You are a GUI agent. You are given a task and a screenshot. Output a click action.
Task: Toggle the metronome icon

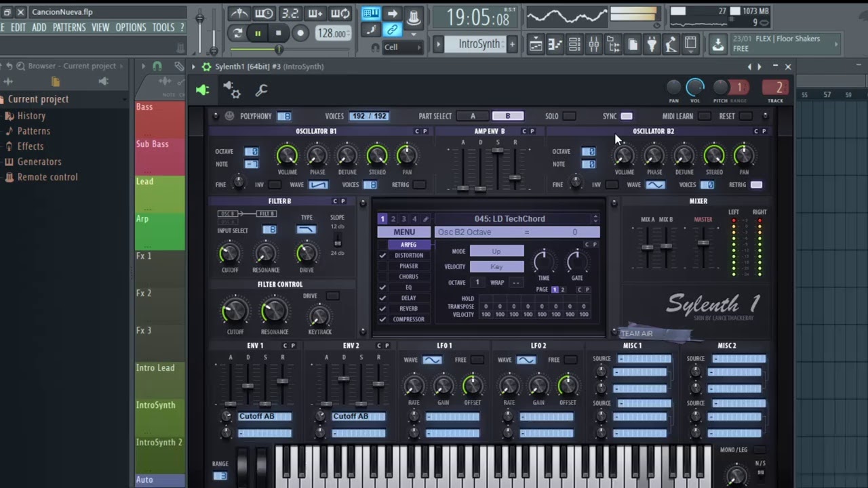(x=239, y=14)
